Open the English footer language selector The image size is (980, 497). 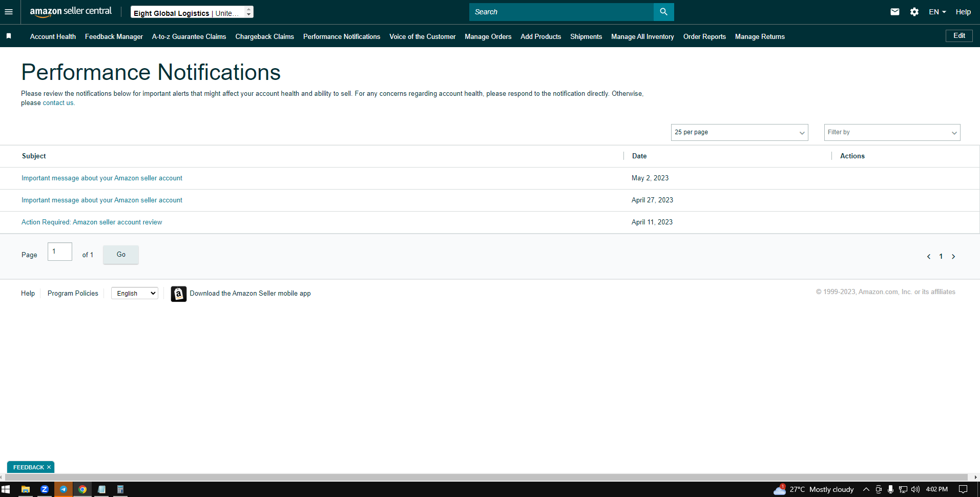pyautogui.click(x=134, y=293)
